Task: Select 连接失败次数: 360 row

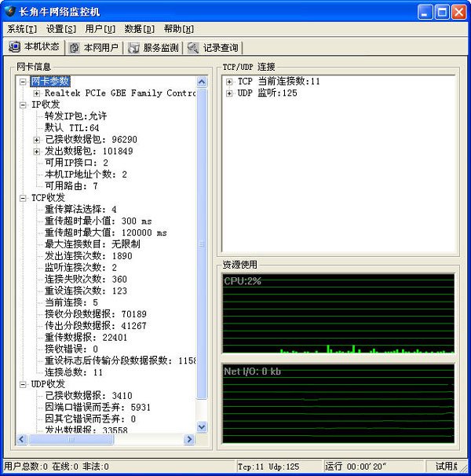Action: click(86, 279)
